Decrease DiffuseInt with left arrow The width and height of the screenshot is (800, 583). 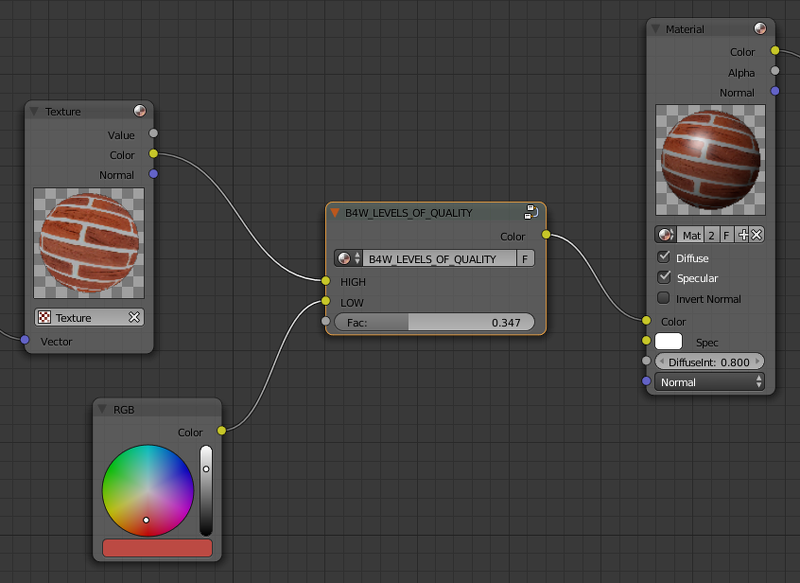[661, 362]
